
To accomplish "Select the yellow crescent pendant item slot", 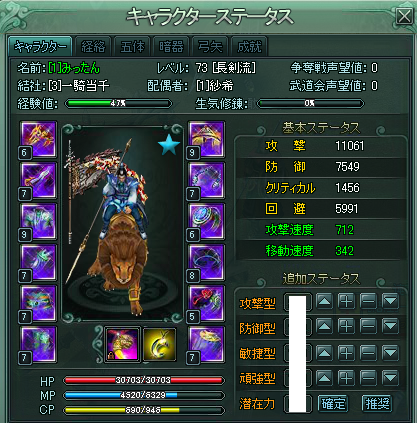I will pyautogui.click(x=159, y=344).
